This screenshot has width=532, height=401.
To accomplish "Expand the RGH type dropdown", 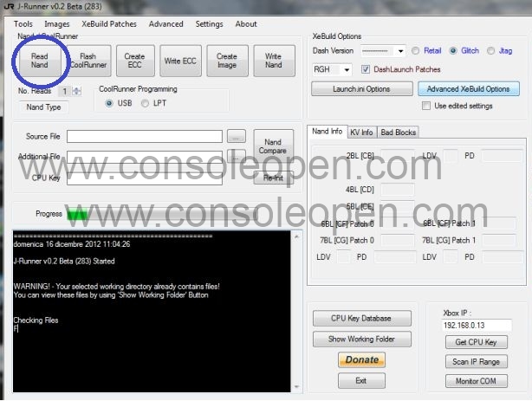I will pos(347,70).
